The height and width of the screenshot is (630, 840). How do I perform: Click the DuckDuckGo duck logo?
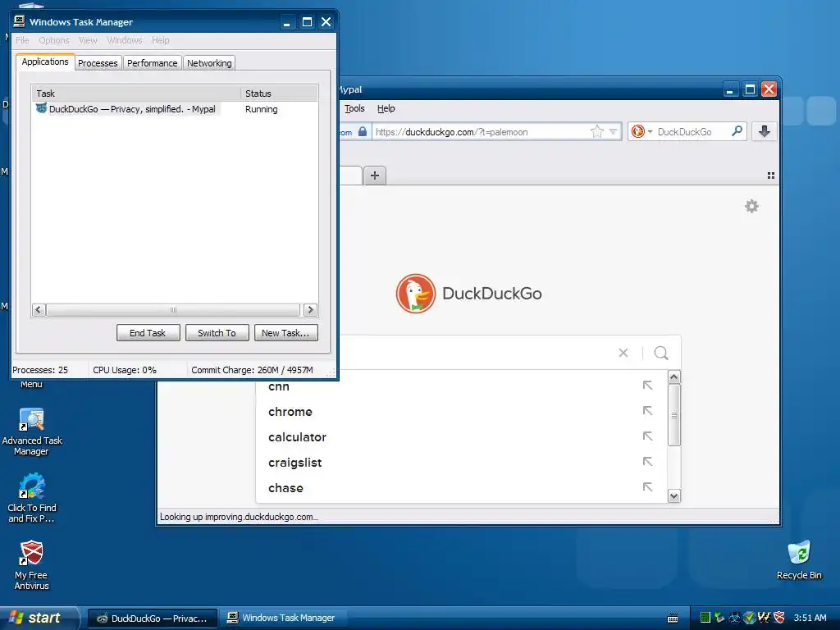pyautogui.click(x=416, y=294)
